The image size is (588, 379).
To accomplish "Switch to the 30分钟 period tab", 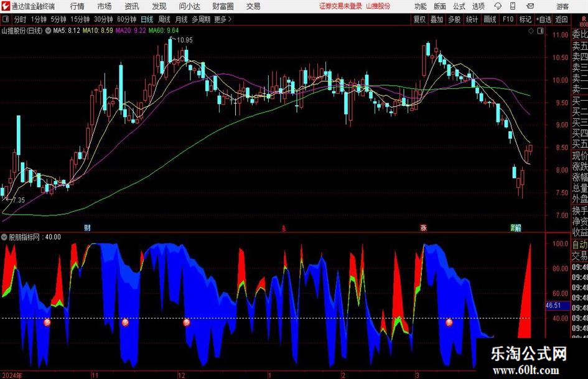I will tap(103, 19).
